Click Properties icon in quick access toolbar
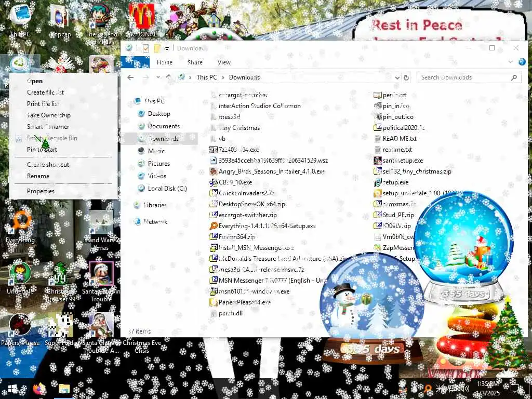 146,48
